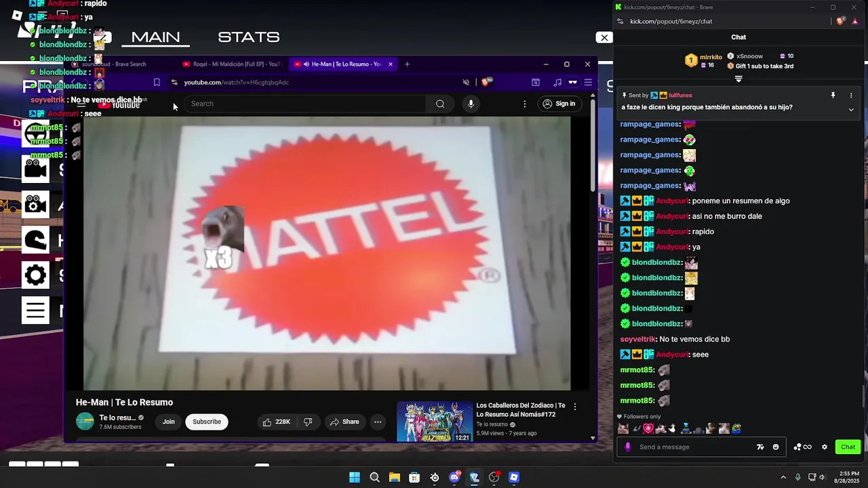Open File Explorer from taskbar

[394, 477]
